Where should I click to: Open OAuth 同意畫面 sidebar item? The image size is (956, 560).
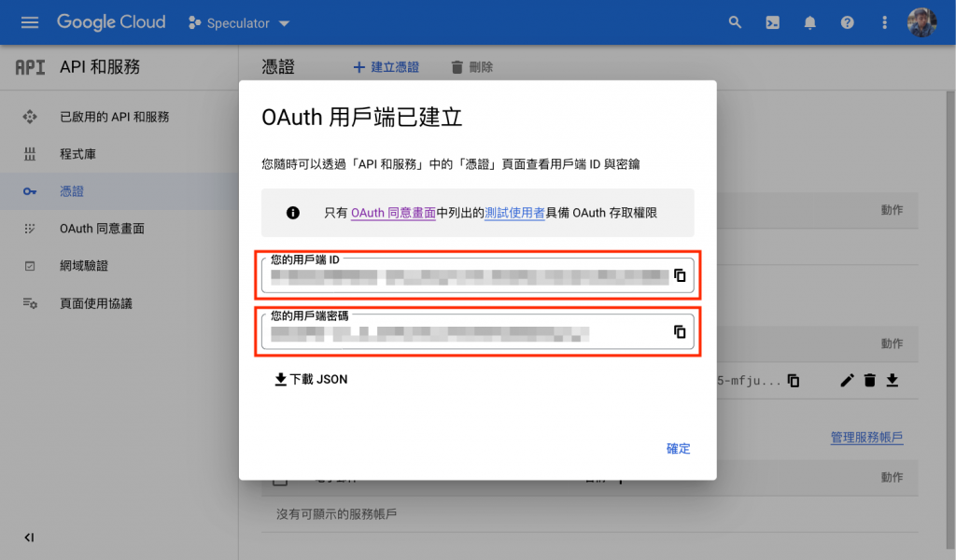102,229
